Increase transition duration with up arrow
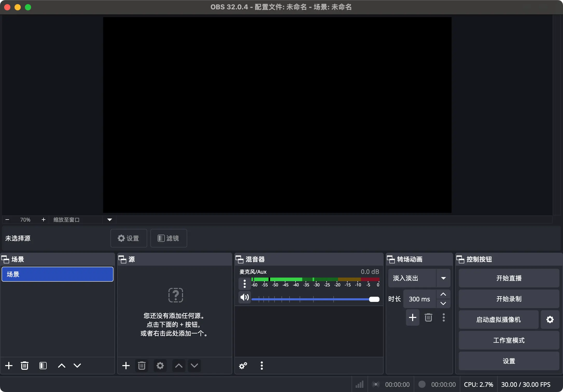 tap(443, 294)
